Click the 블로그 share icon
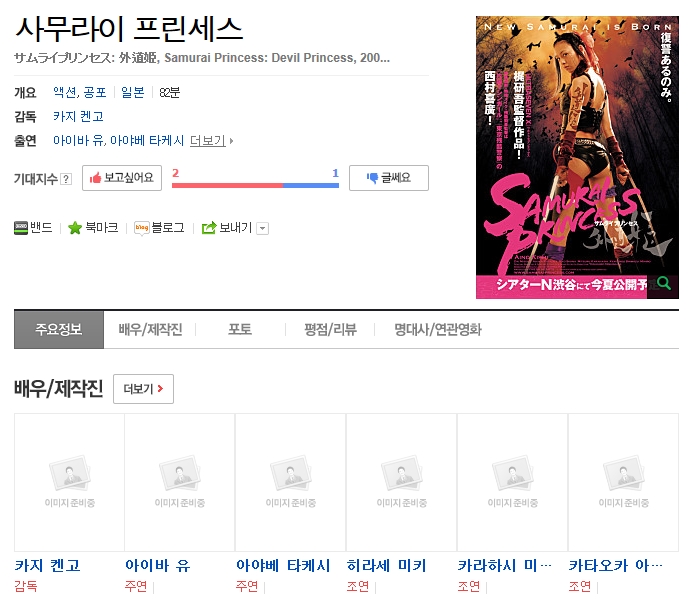689x609 pixels. (141, 228)
